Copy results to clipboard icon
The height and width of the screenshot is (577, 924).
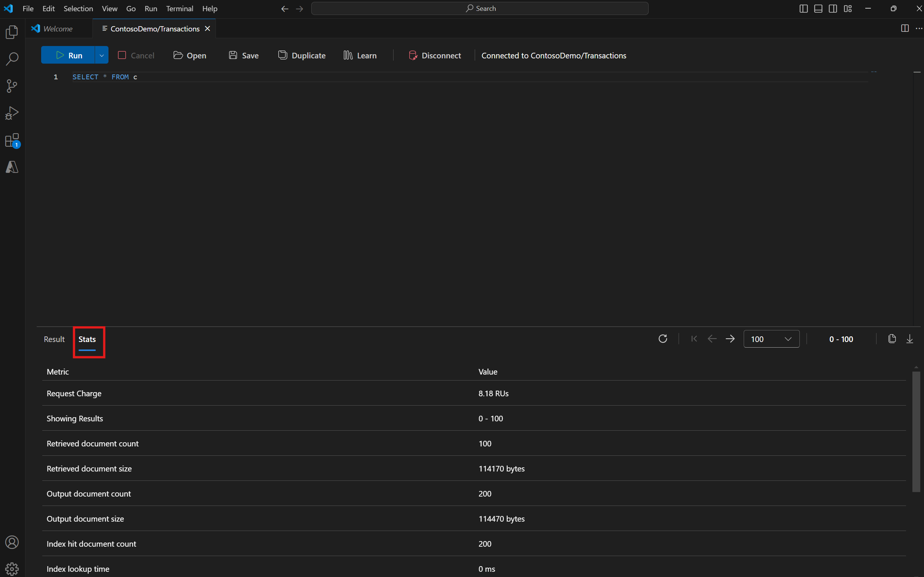click(x=891, y=339)
